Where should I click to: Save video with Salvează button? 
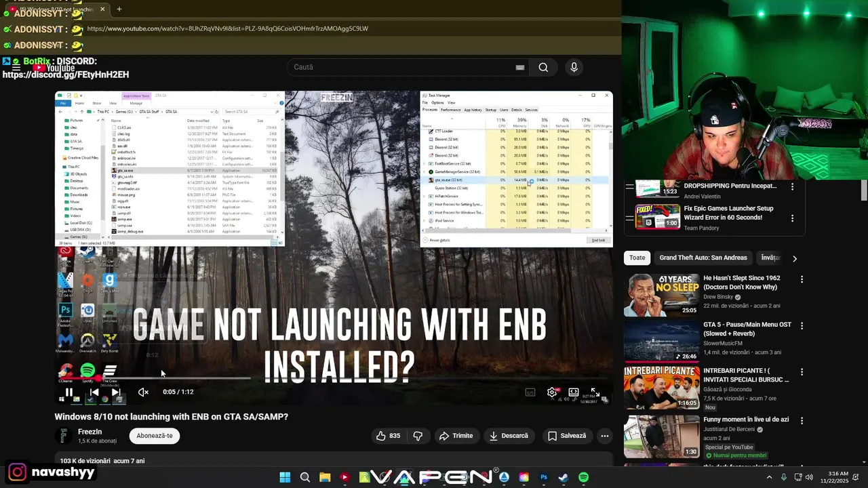click(x=567, y=436)
